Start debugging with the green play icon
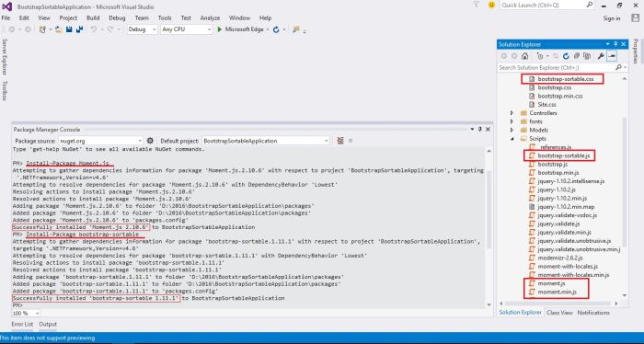The height and width of the screenshot is (344, 644). (219, 29)
